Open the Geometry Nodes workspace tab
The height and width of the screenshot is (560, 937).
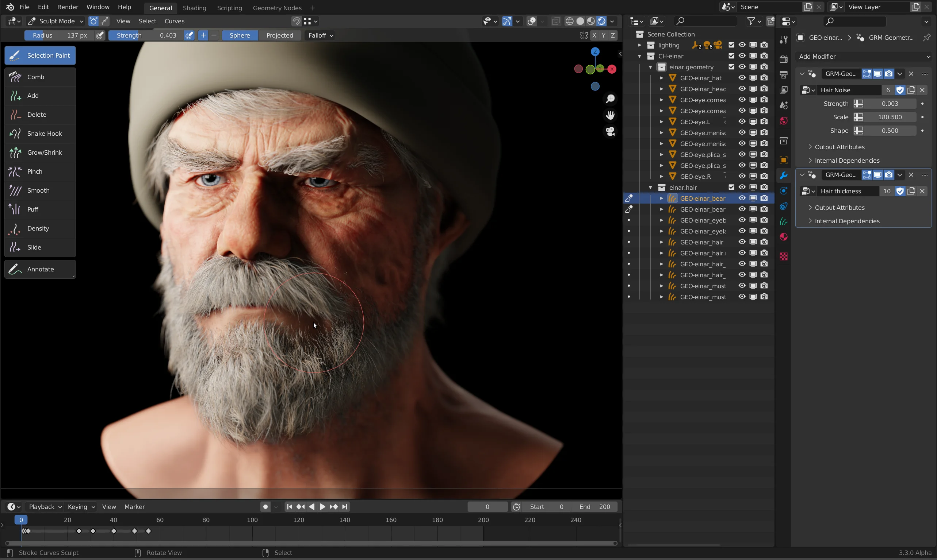(277, 7)
